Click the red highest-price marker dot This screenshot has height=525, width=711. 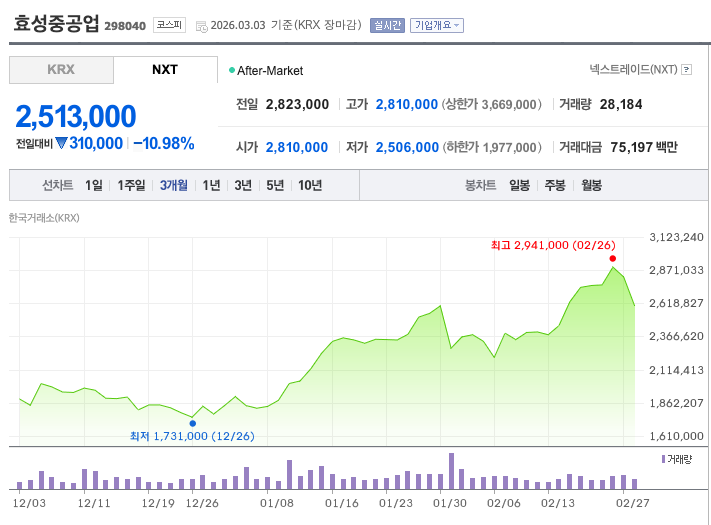coord(613,258)
